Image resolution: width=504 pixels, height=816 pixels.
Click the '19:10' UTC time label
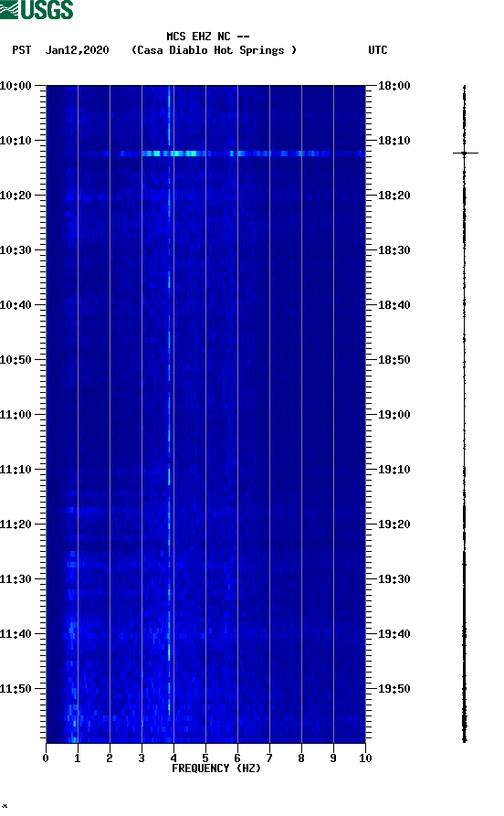pos(394,470)
